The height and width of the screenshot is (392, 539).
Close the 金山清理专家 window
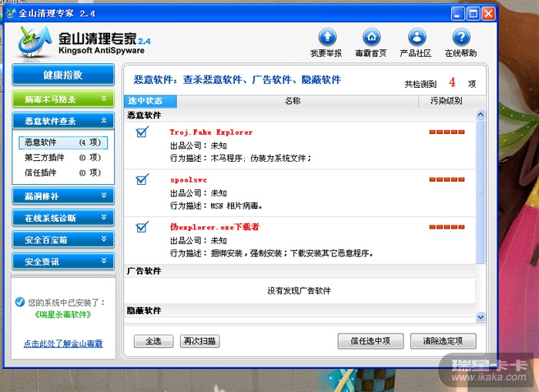[488, 14]
